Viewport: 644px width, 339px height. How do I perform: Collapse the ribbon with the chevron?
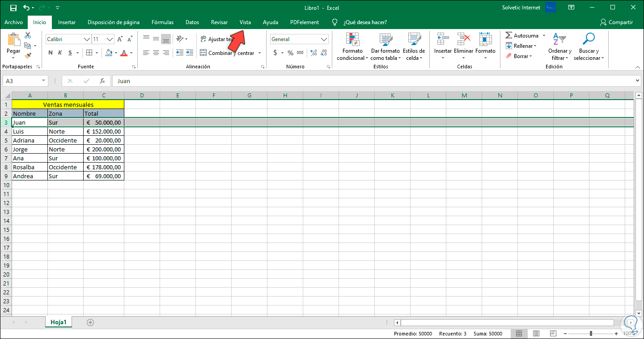[x=637, y=67]
